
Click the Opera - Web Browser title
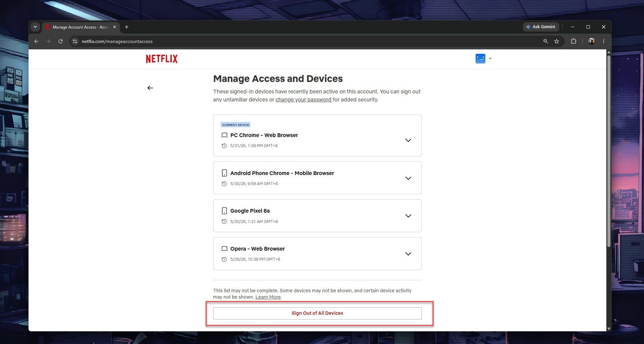[x=257, y=249]
